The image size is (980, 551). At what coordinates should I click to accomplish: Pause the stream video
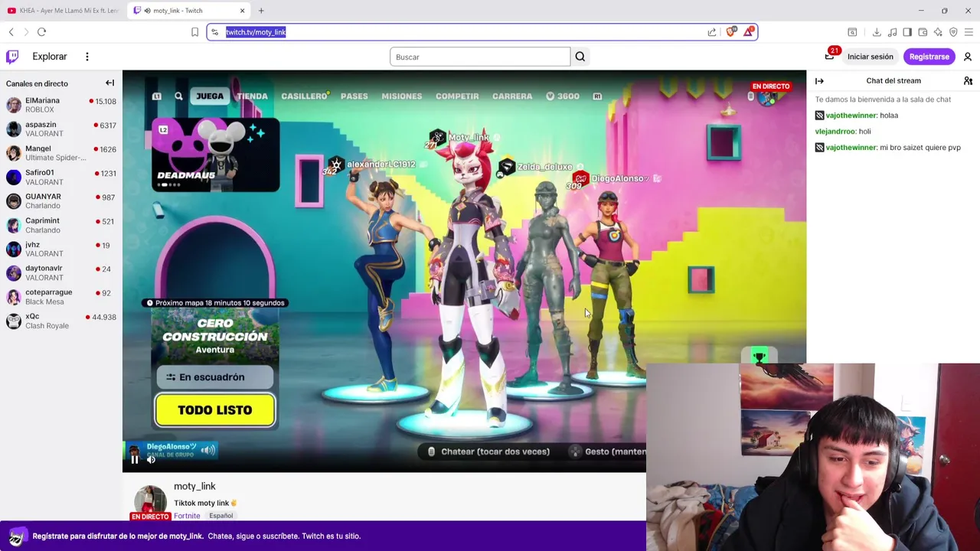(135, 459)
